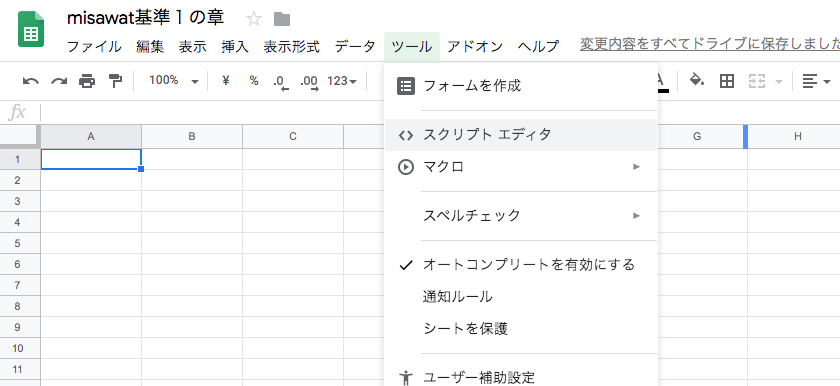Choose スクリプト エディタ menu entry
The image size is (840, 386).
[521, 135]
